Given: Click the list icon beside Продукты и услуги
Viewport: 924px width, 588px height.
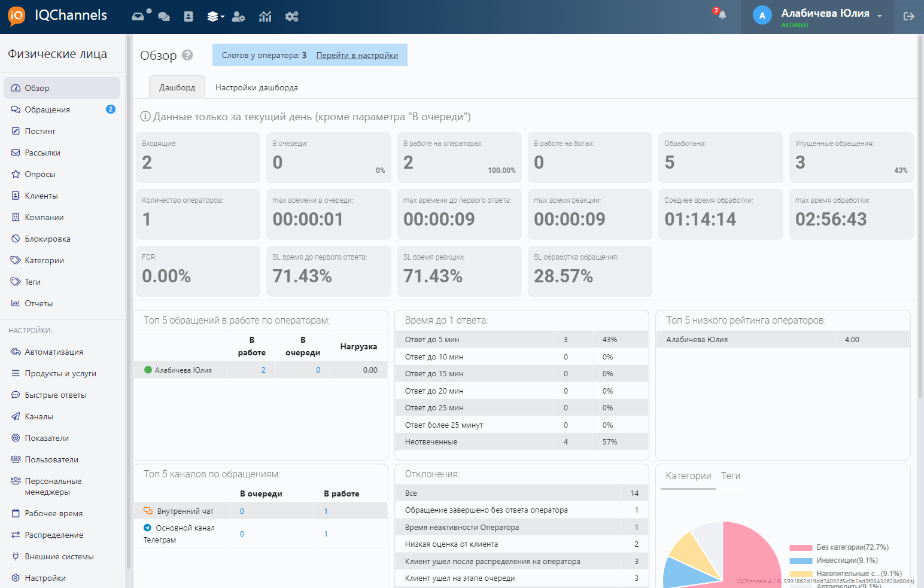Looking at the screenshot, I should 16,373.
